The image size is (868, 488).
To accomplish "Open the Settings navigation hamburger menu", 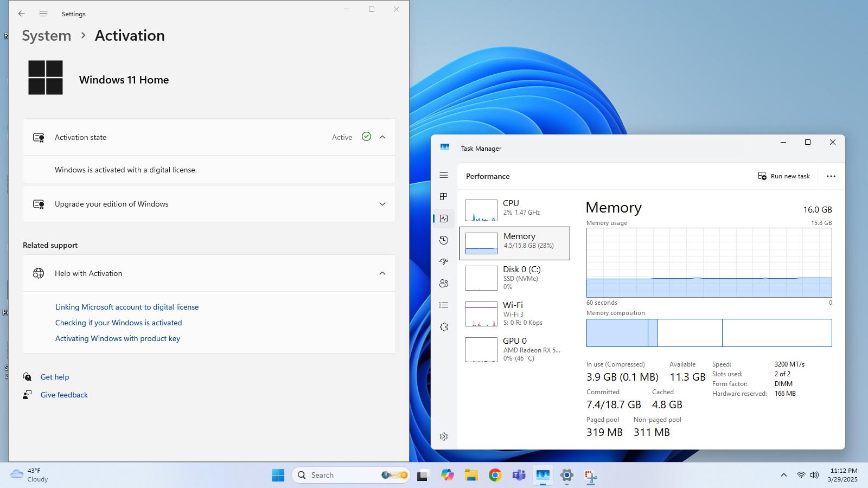I will [x=43, y=14].
